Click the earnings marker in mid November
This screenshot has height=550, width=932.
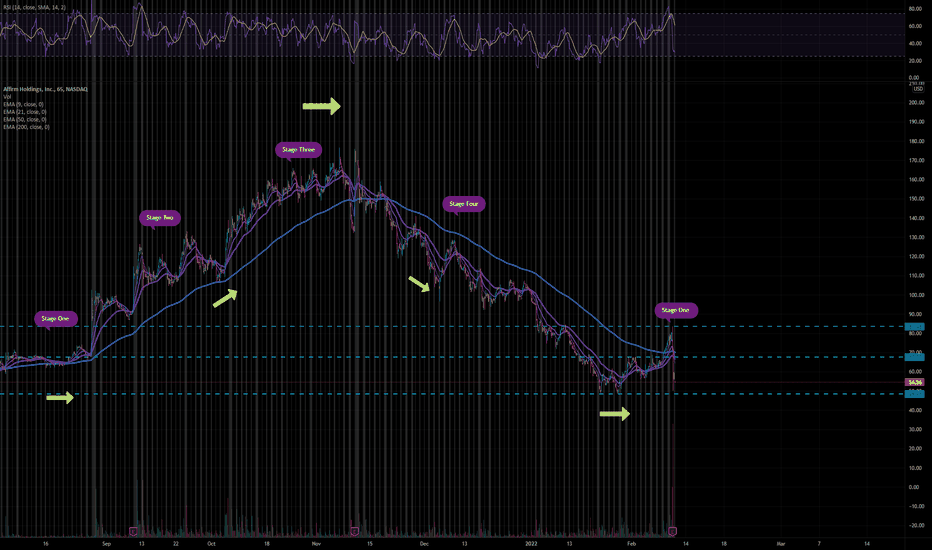(355, 530)
